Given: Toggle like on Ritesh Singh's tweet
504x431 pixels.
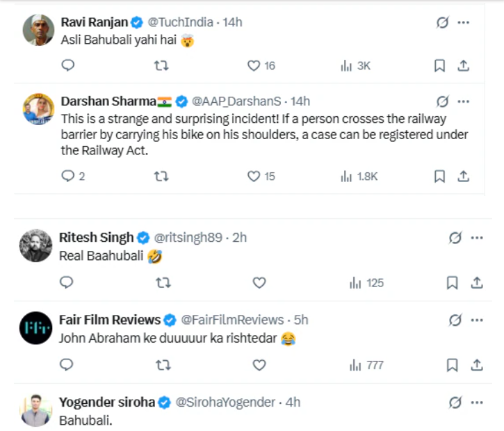Looking at the screenshot, I should [x=259, y=283].
